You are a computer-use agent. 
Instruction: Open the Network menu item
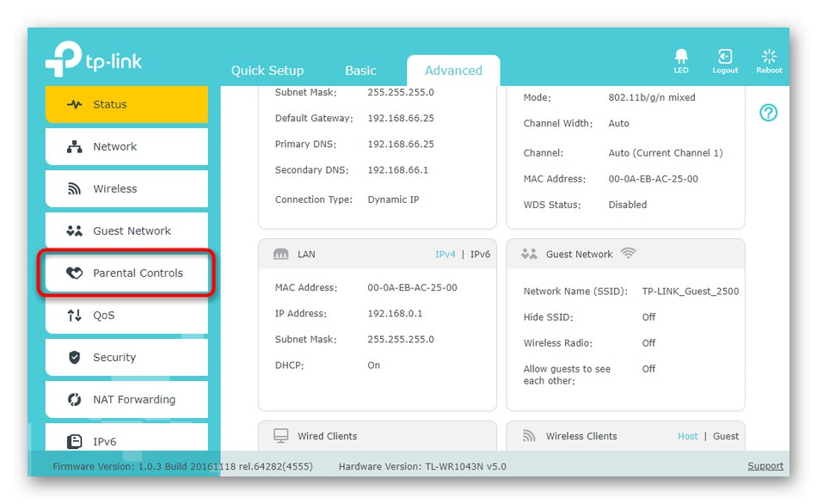(126, 146)
